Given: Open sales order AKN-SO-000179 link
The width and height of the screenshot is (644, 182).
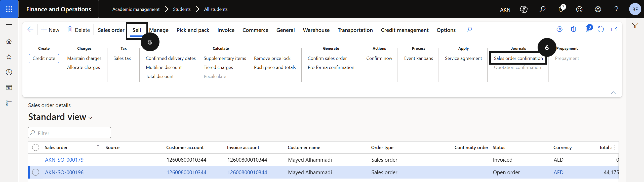Looking at the screenshot, I should pos(64,160).
